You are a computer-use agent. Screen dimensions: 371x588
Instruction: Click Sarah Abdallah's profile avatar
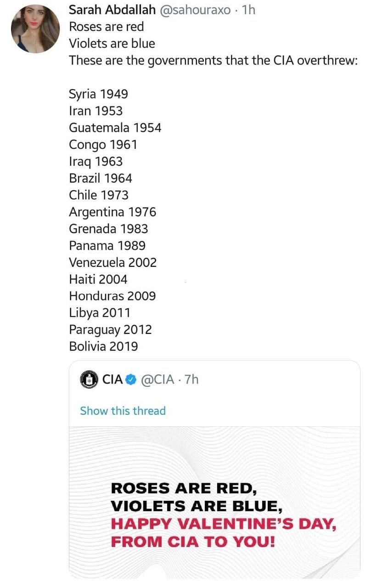click(35, 29)
